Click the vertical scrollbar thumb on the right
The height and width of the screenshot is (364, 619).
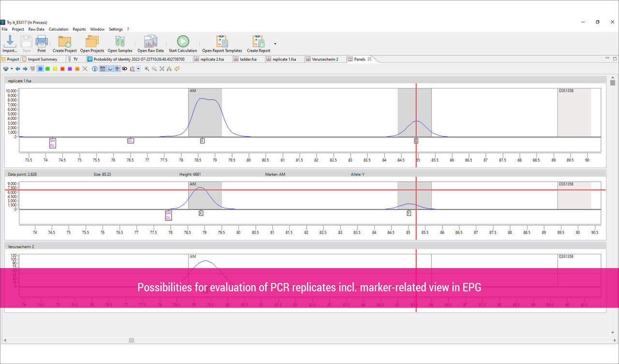pyautogui.click(x=613, y=83)
